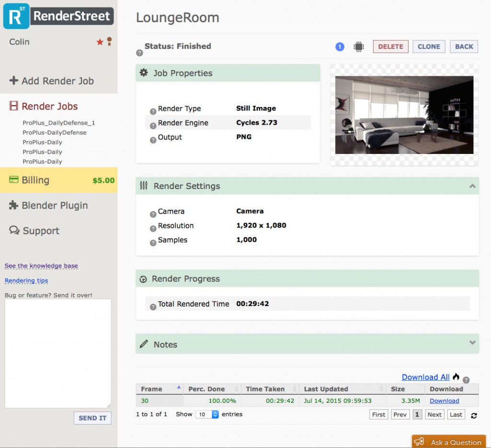491x448 pixels.
Task: Click the help icon next to Status
Action: pos(140,53)
